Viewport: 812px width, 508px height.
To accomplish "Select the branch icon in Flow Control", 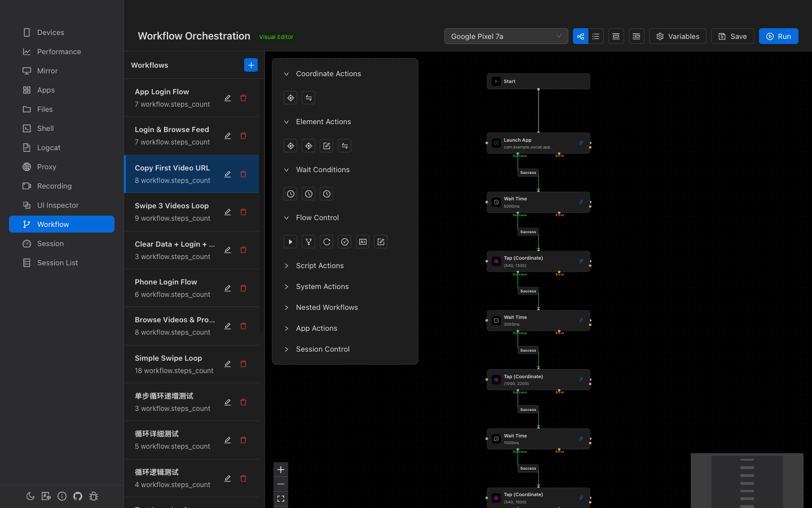I will click(x=308, y=242).
